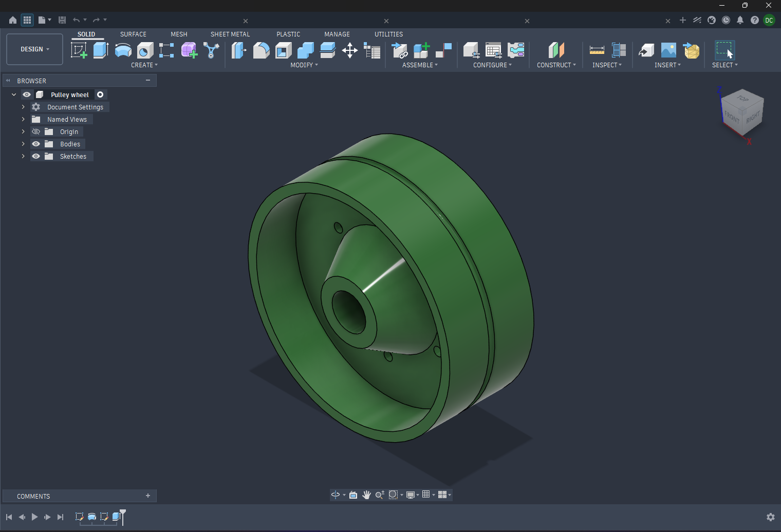The image size is (781, 532).
Task: Select the Fillet tool
Action: point(261,50)
